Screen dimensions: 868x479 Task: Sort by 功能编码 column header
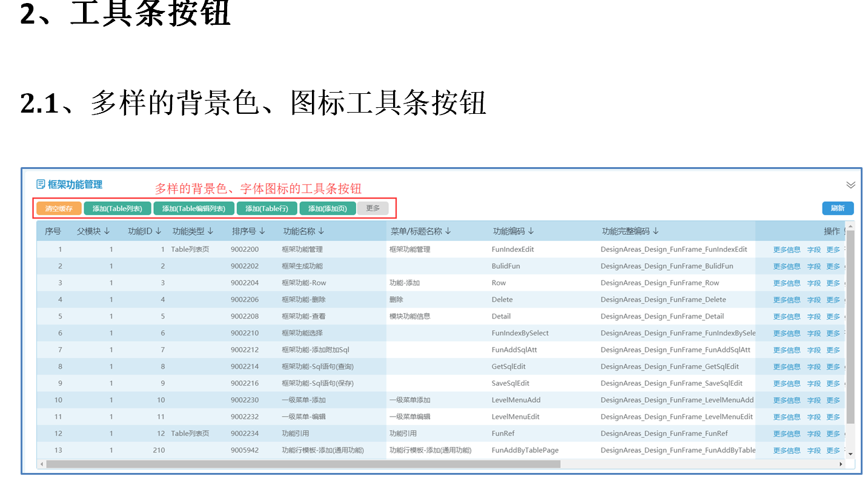(514, 231)
